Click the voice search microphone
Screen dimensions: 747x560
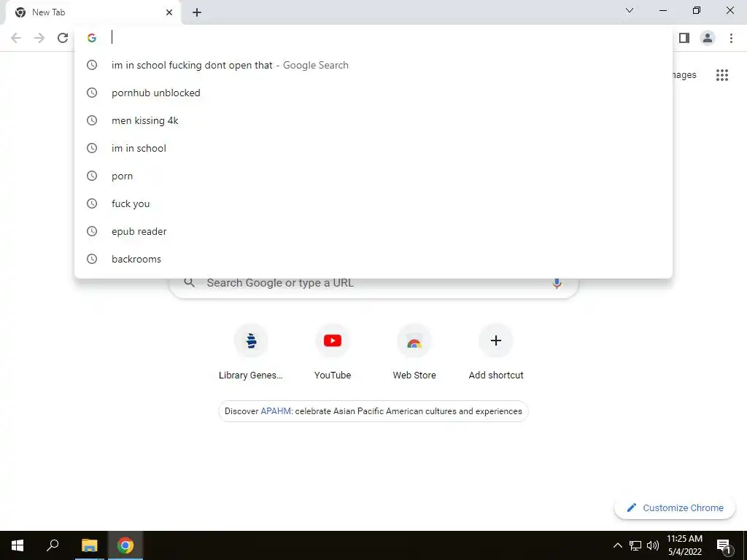[557, 283]
